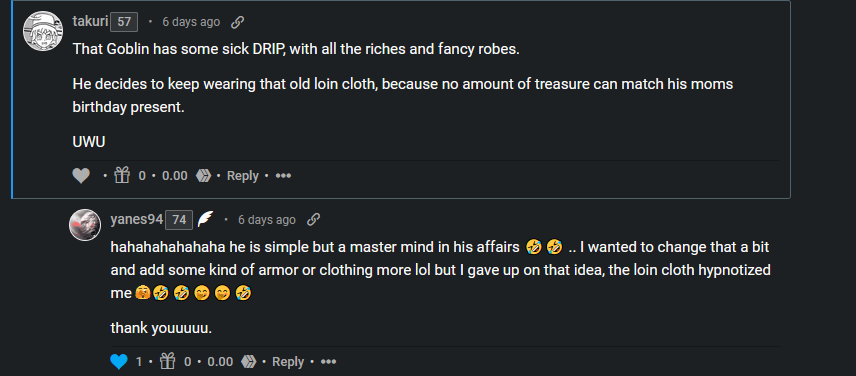The width and height of the screenshot is (856, 376).
Task: Expand payout details 0.00 on takuri's comment
Action: click(x=175, y=176)
